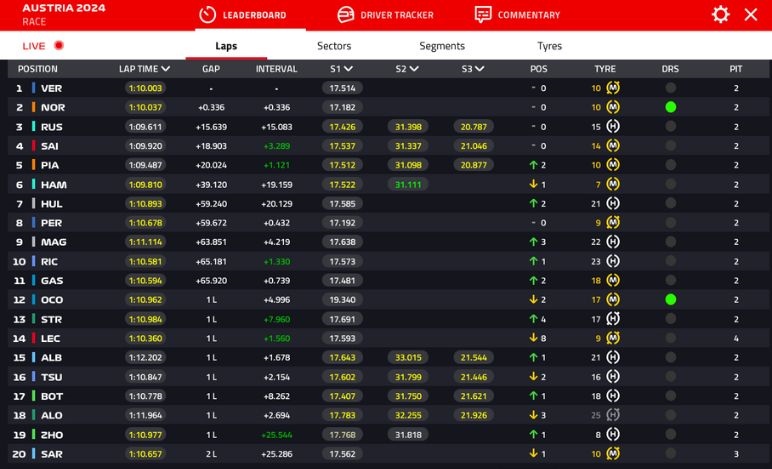Click the Commentary speech bubble icon
This screenshot has width=772, height=469.
(483, 15)
